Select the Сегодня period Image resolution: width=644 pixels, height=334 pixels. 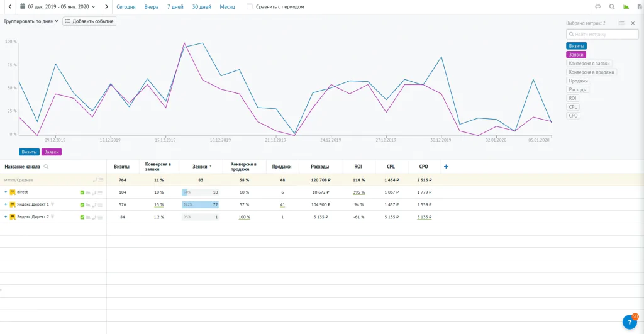click(126, 7)
